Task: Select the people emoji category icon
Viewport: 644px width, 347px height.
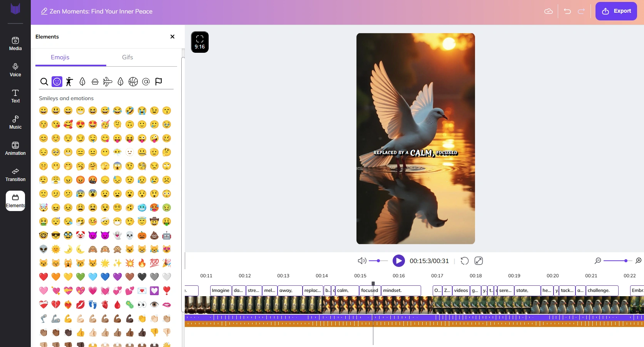Action: pos(69,82)
